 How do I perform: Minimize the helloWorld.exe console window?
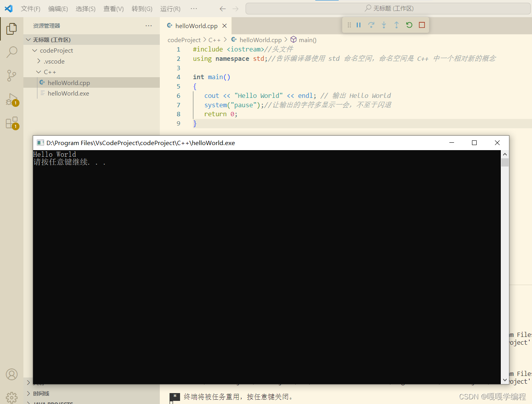coord(452,143)
